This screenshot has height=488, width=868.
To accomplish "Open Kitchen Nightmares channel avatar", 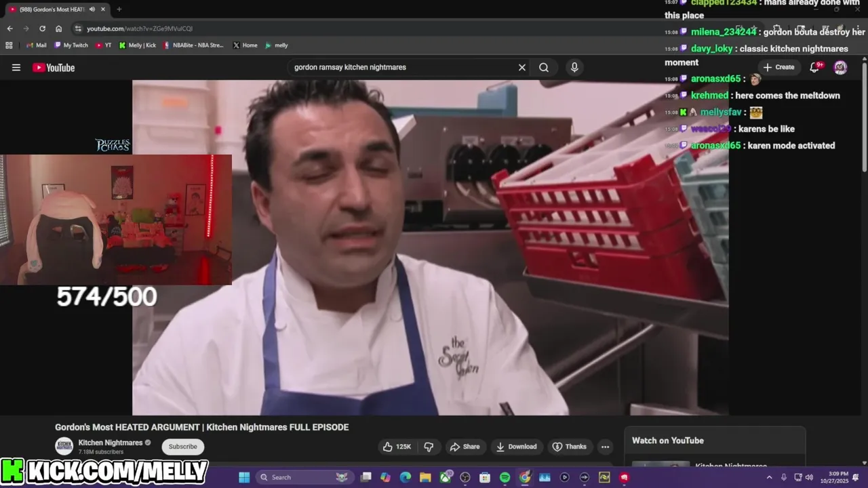I will 64,447.
